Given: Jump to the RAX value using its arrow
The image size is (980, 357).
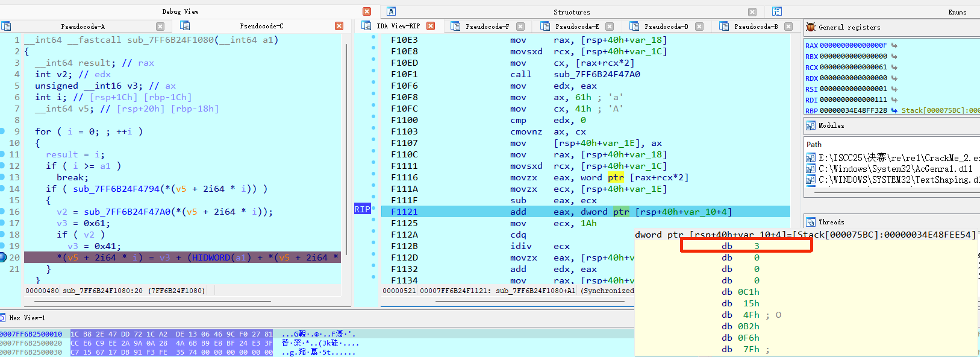Looking at the screenshot, I should coord(894,45).
